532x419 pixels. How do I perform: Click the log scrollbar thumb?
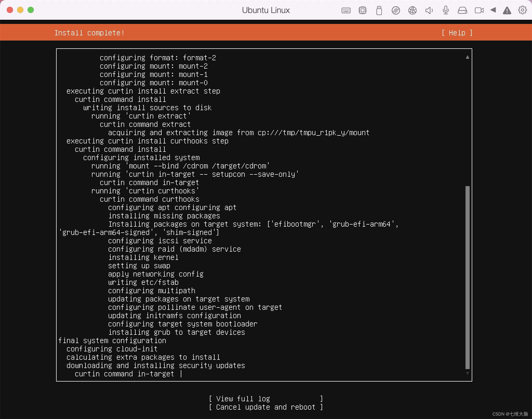click(467, 277)
